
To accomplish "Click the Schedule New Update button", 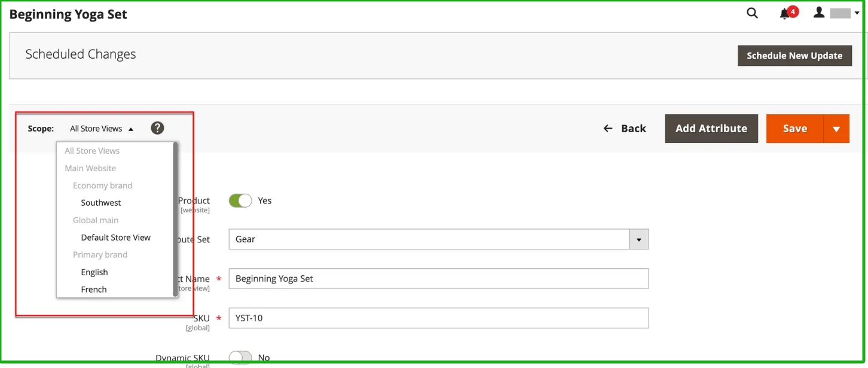I will tap(794, 56).
